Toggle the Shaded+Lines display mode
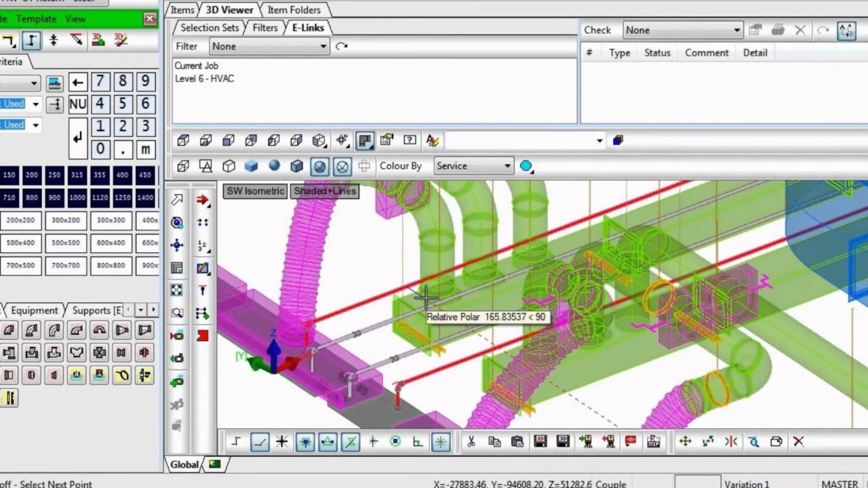 point(324,190)
